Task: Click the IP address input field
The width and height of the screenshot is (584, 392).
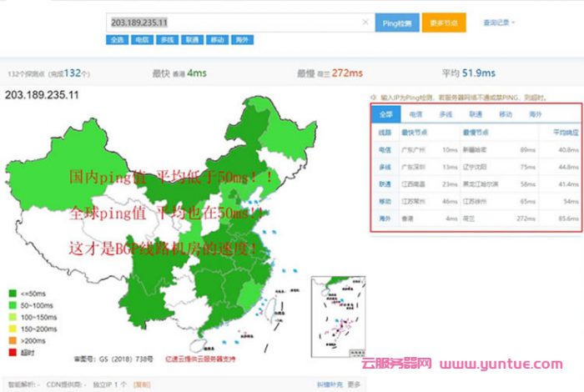Action: 234,23
